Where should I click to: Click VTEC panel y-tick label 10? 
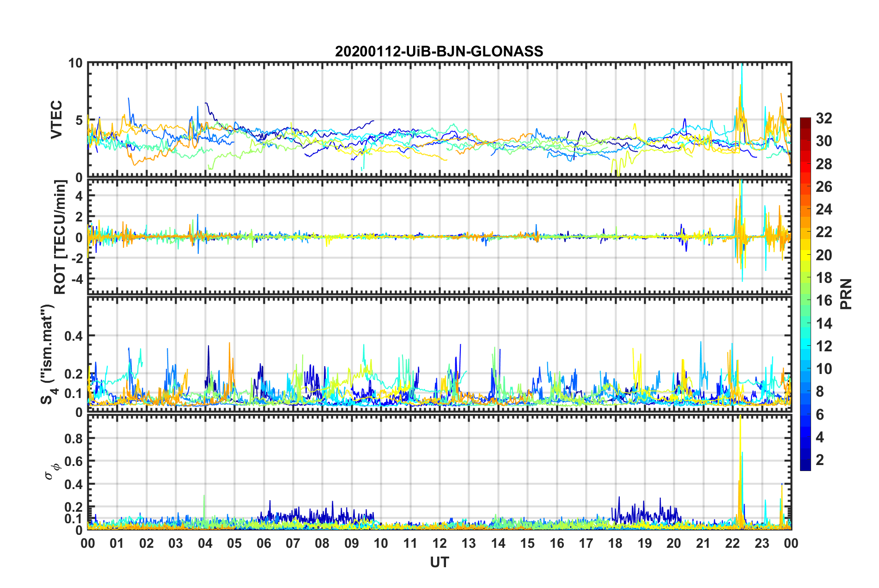75,63
